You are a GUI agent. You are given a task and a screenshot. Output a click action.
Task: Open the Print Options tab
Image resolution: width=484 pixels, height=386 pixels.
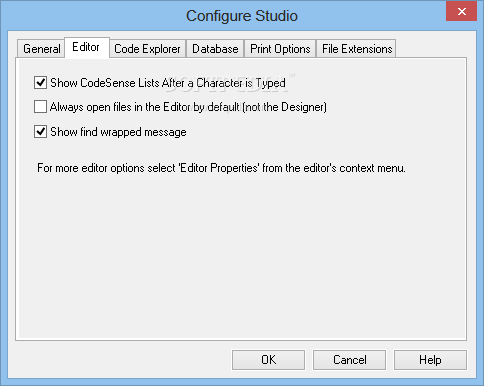pyautogui.click(x=280, y=49)
